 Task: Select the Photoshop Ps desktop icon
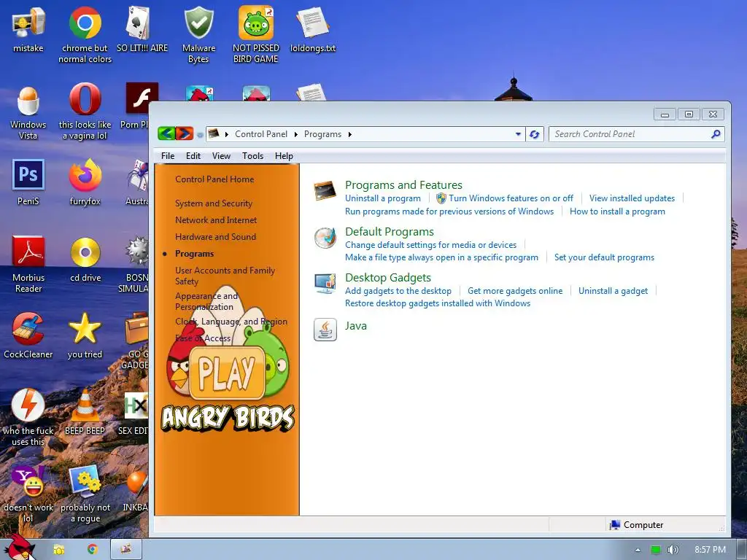coord(28,182)
